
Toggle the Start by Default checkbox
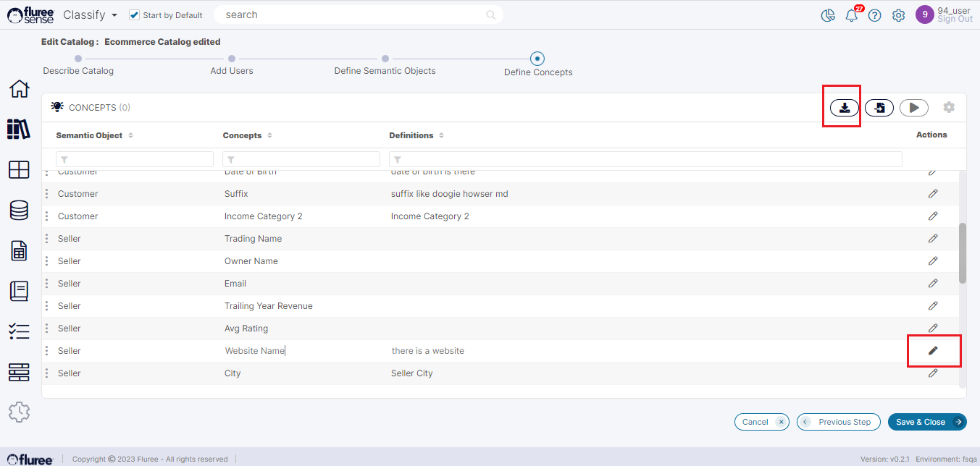[134, 15]
